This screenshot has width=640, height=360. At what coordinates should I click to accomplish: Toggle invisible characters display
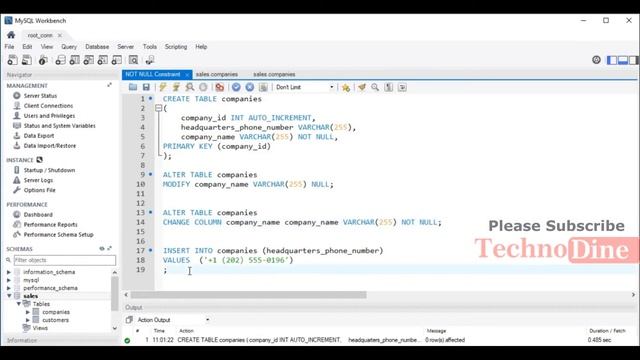click(x=389, y=87)
